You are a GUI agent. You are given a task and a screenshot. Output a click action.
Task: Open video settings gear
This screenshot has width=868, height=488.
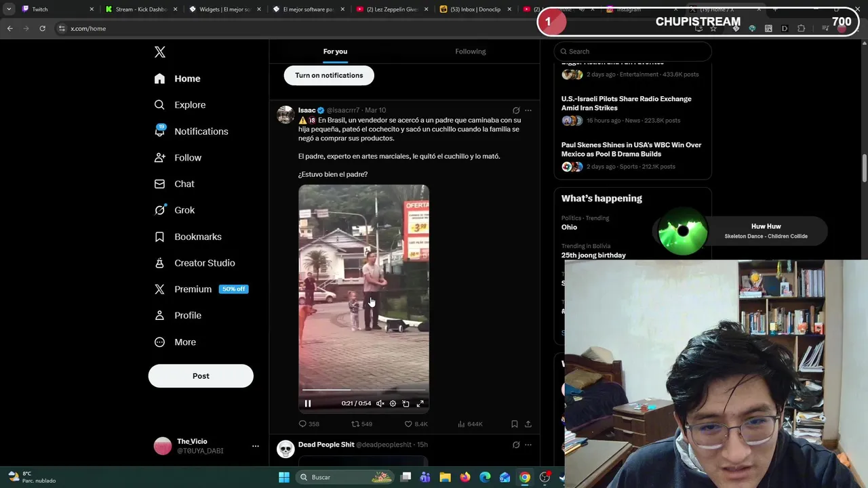click(x=393, y=403)
